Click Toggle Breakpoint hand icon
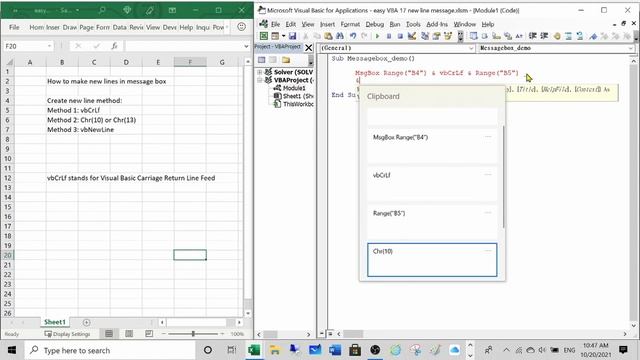640x360 pixels. 557,36
